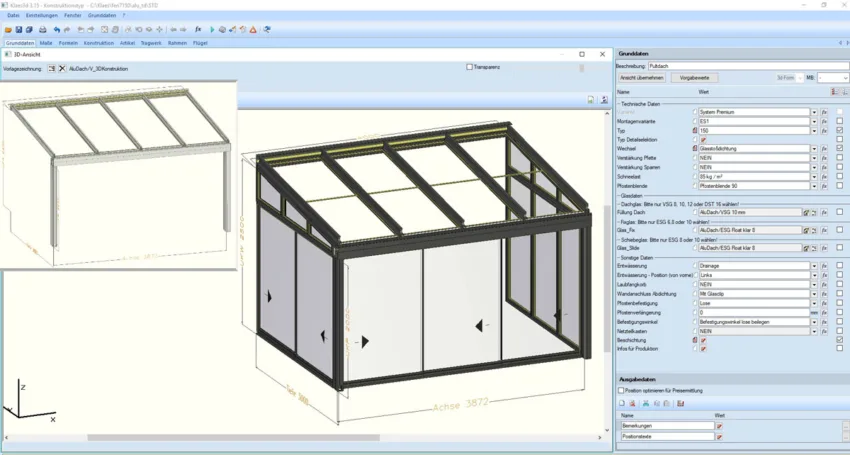Enable the Transparenz checkbox
The width and height of the screenshot is (850, 455).
(x=469, y=67)
